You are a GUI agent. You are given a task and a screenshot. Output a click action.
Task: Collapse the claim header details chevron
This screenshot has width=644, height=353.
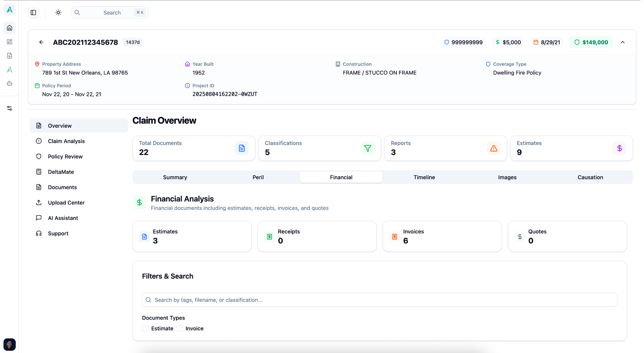pyautogui.click(x=622, y=42)
